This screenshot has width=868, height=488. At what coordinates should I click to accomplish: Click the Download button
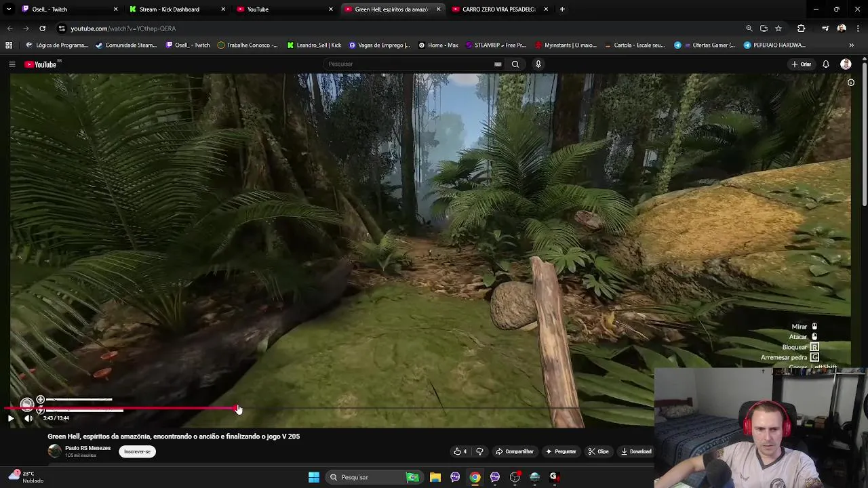click(636, 451)
